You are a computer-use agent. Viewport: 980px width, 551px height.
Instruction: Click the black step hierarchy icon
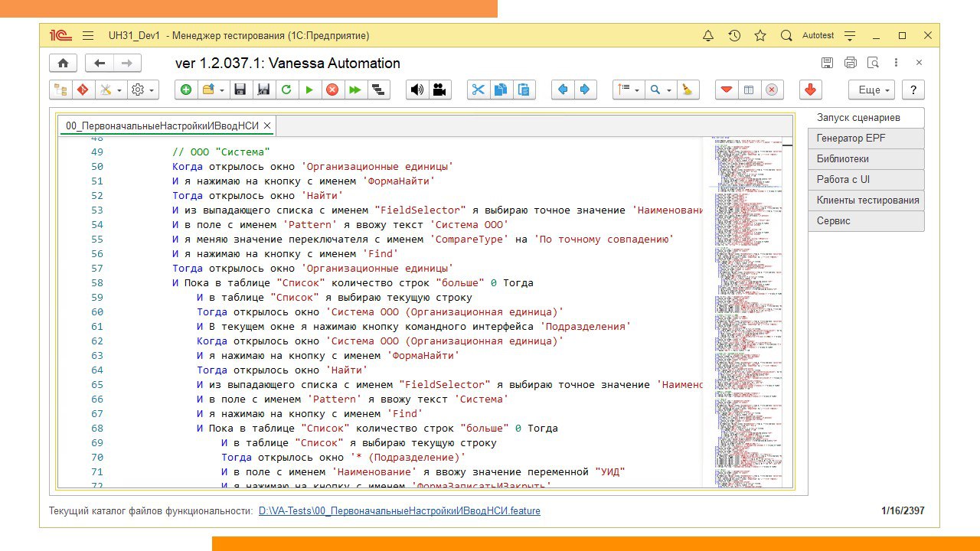pyautogui.click(x=377, y=90)
